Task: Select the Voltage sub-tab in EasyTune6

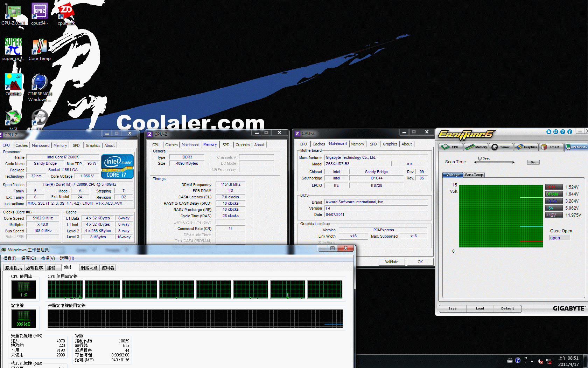Action: (x=453, y=175)
